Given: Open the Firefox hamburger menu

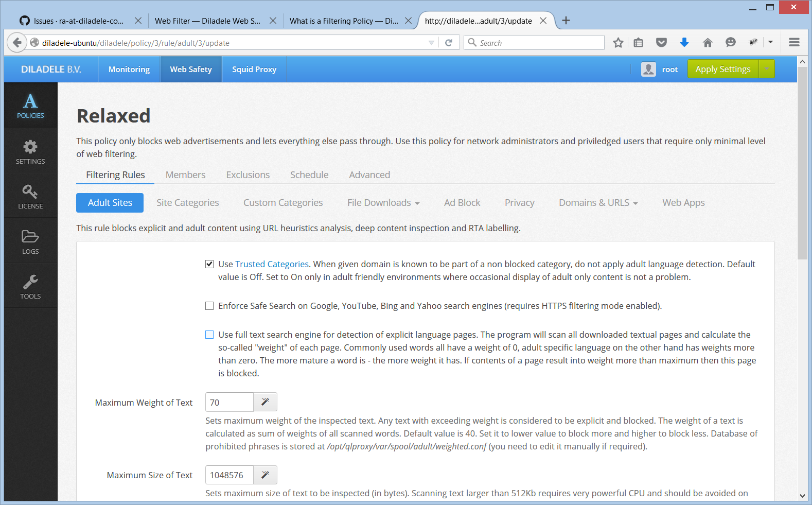Looking at the screenshot, I should tap(794, 43).
